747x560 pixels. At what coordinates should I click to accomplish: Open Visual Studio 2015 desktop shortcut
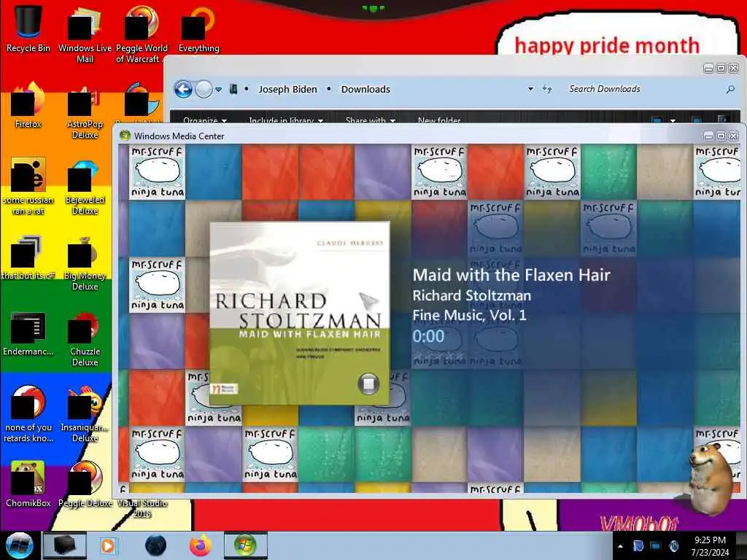click(x=142, y=508)
